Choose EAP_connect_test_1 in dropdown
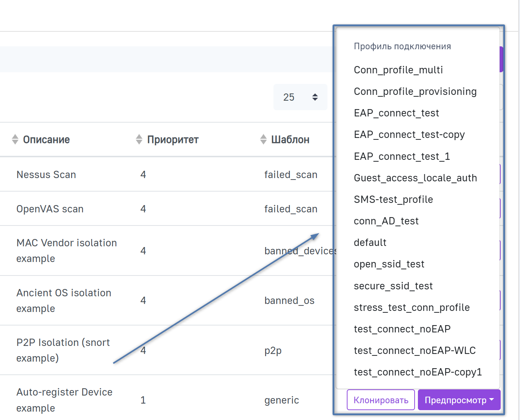Image resolution: width=520 pixels, height=420 pixels. pos(402,156)
